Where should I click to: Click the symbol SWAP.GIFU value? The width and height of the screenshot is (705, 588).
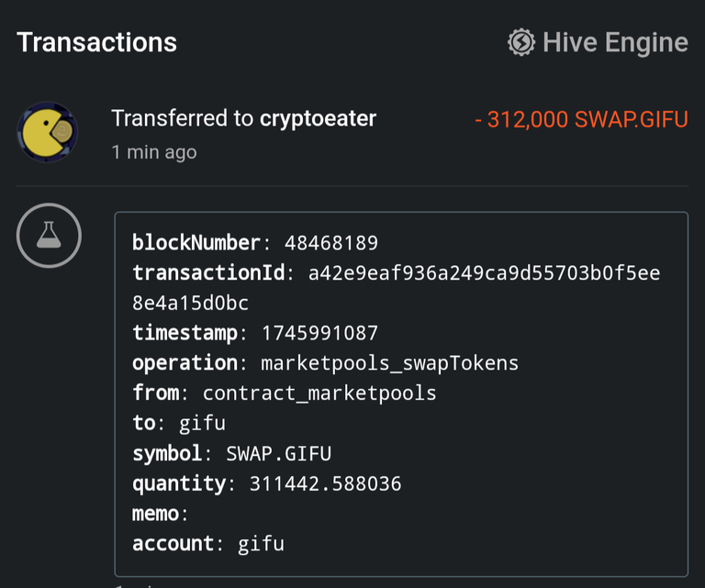pos(279,454)
